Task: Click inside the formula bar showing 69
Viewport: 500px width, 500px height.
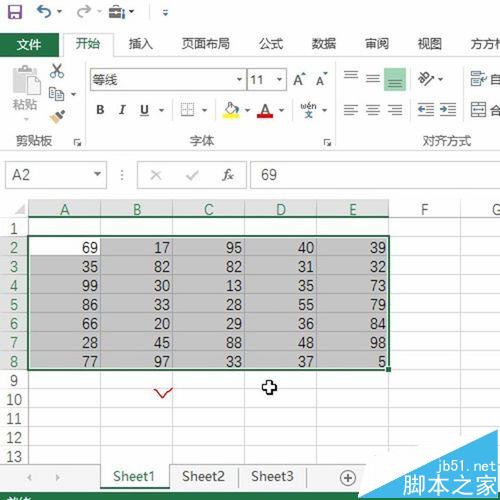Action: pos(375,175)
